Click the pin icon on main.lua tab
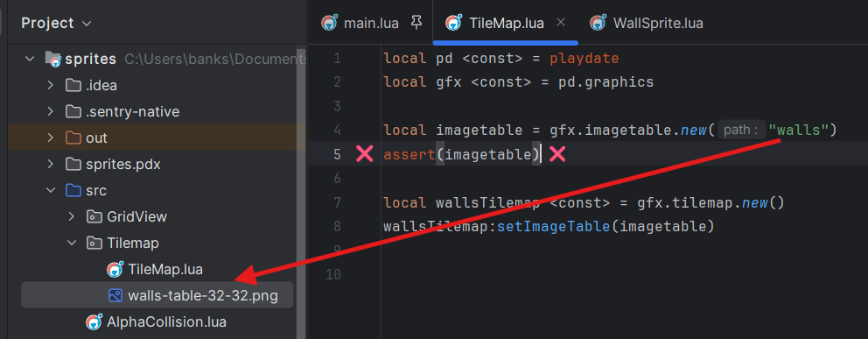868x339 pixels. point(416,24)
